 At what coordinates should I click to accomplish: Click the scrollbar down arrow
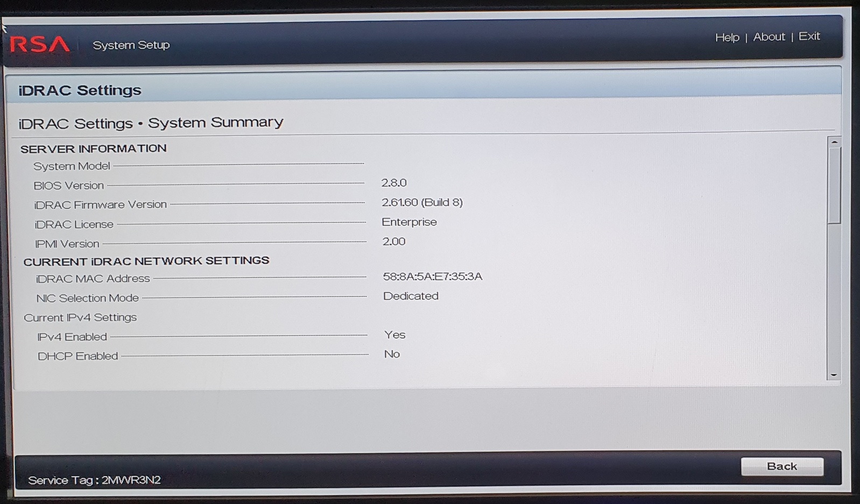pos(834,374)
